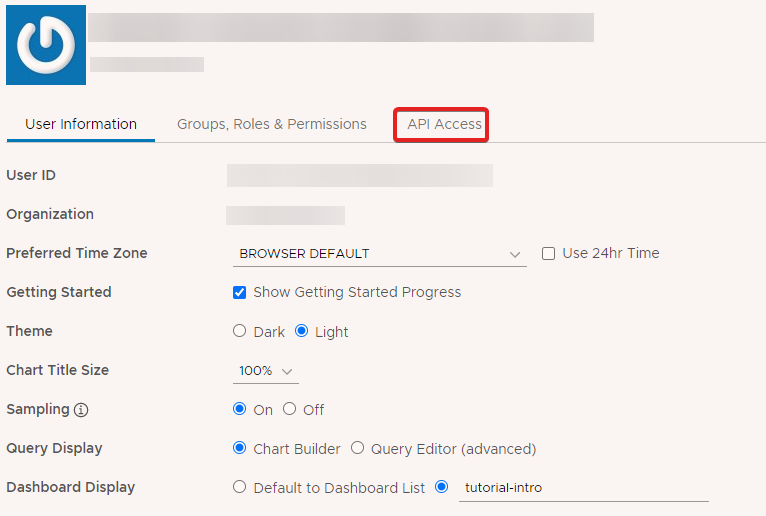The width and height of the screenshot is (766, 516).
Task: Switch to Groups, Roles & Permissions tab
Action: (x=272, y=124)
